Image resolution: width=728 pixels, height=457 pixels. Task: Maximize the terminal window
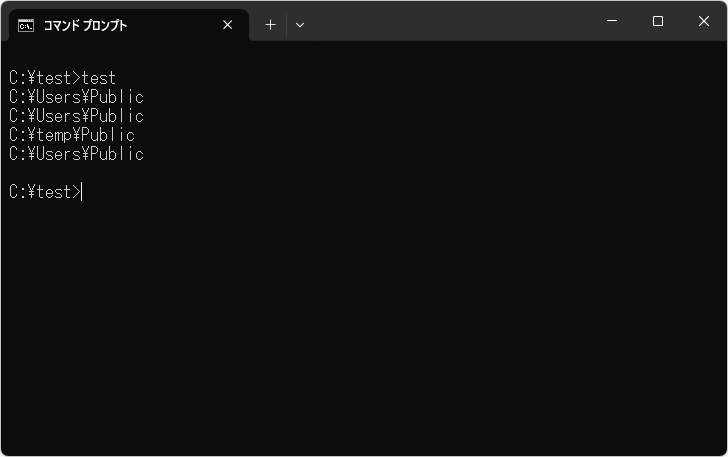point(658,21)
